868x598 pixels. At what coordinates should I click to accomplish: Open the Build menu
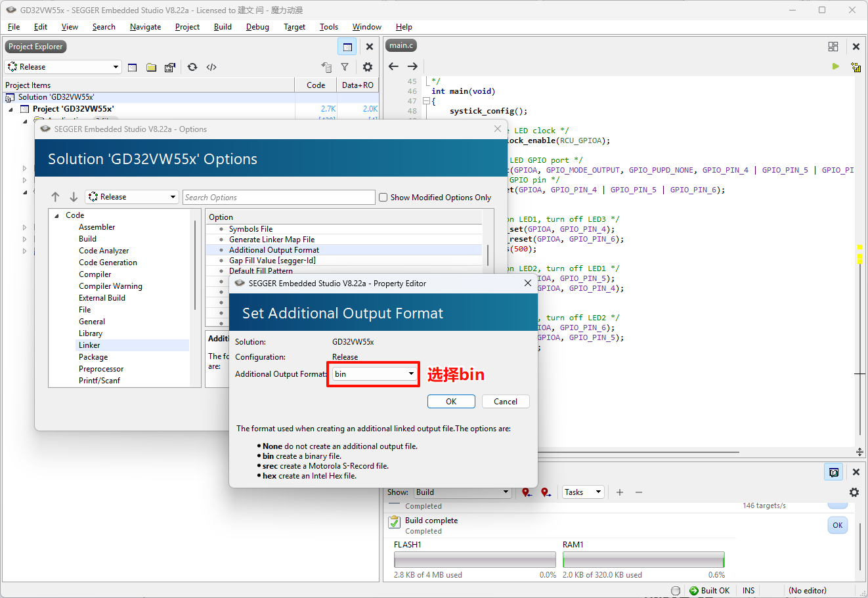[223, 27]
